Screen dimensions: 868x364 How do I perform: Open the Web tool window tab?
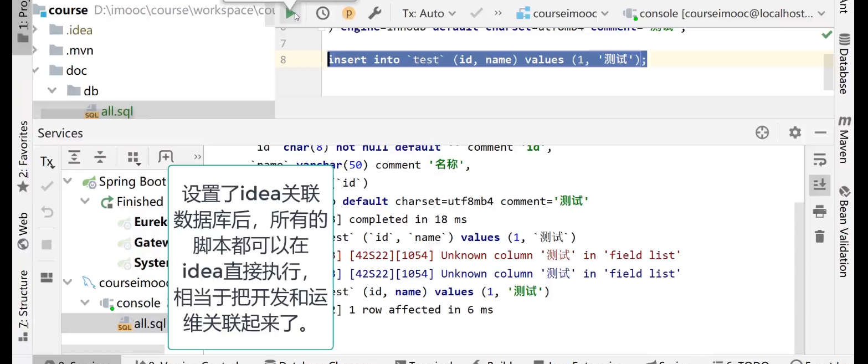(23, 231)
